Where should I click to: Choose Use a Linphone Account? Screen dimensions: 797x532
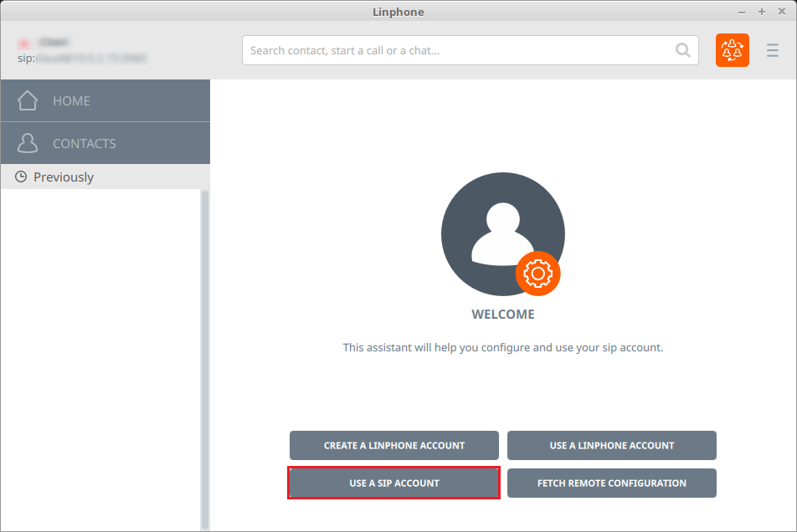click(611, 445)
